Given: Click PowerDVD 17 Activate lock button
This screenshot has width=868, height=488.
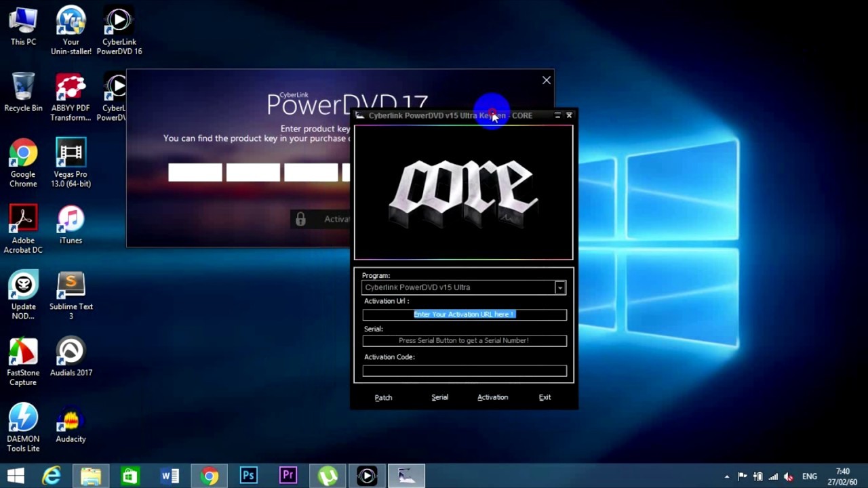Looking at the screenshot, I should [321, 219].
